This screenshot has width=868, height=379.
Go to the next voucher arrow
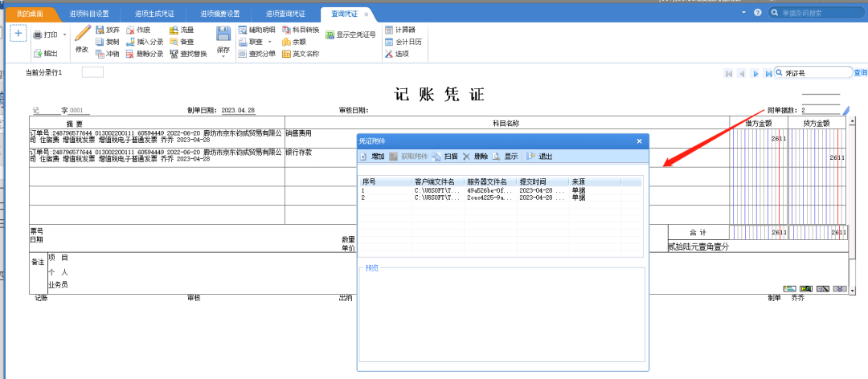click(x=755, y=73)
